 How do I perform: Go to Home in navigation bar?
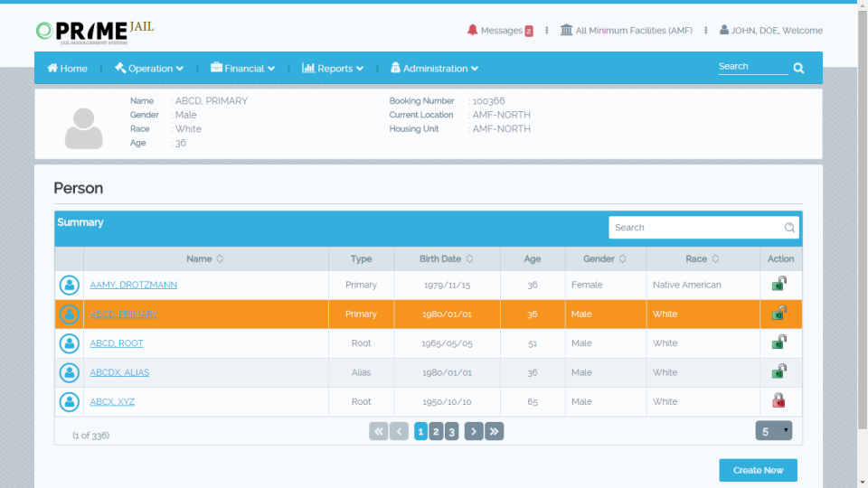pos(67,69)
